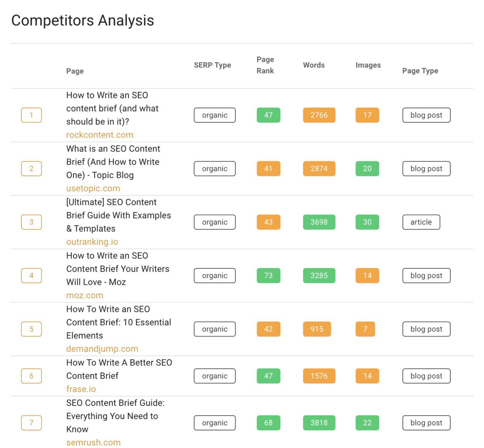Click the 3818 words badge for semrush.com
484x448 pixels.
319,423
